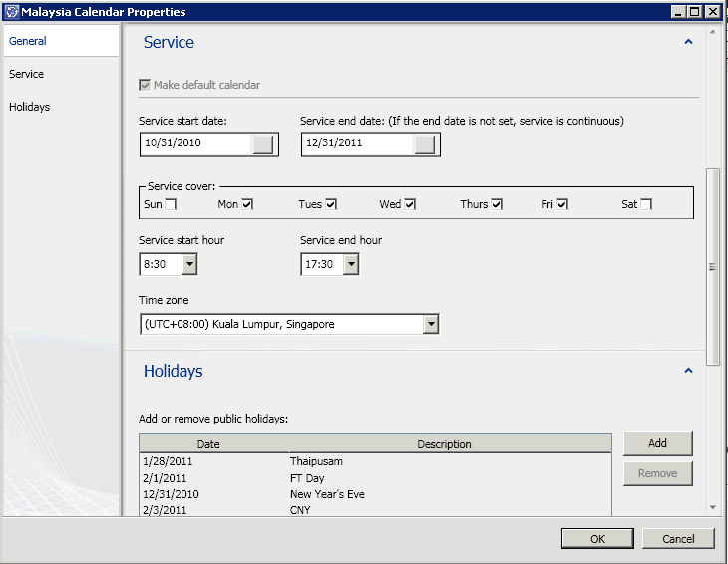Click scrollbar up arrow

tap(713, 32)
